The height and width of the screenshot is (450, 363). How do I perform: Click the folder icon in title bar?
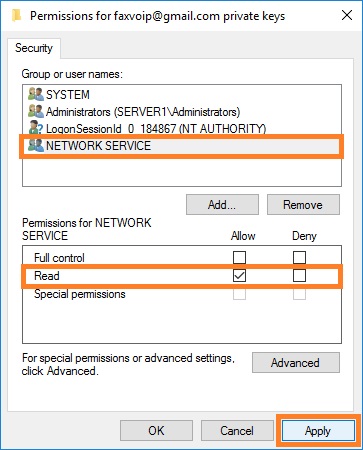(16, 16)
